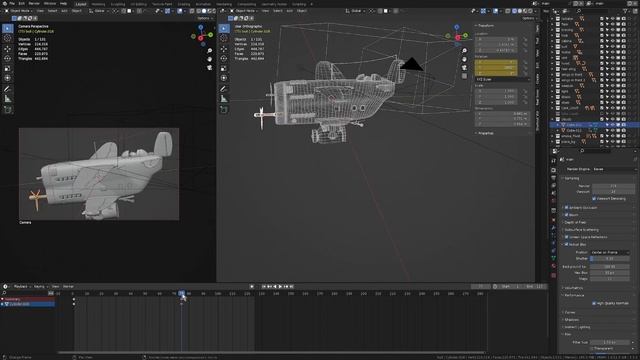Click the current frame playhead marker in timeline
Image resolution: width=640 pixels, height=360 pixels.
click(x=182, y=293)
